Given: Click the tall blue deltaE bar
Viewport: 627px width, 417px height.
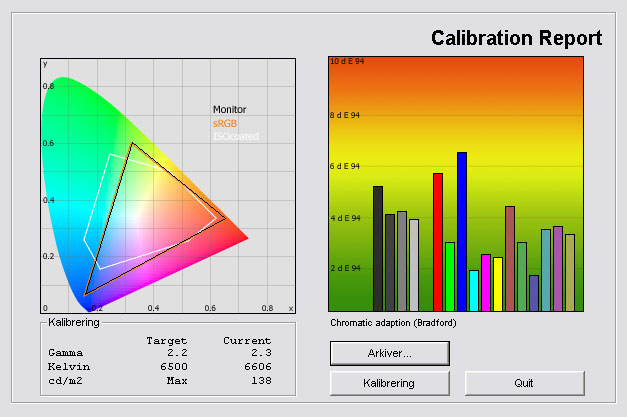Looking at the screenshot, I should [462, 231].
